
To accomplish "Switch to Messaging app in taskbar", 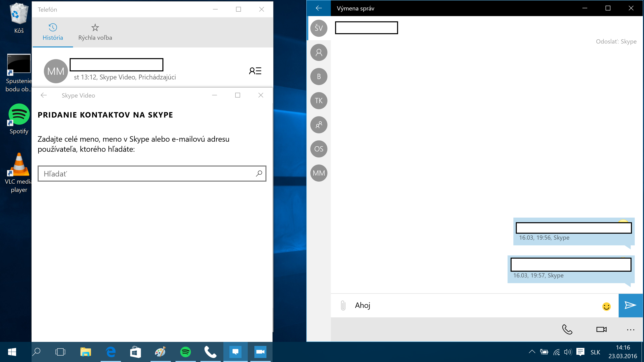I will click(x=235, y=352).
